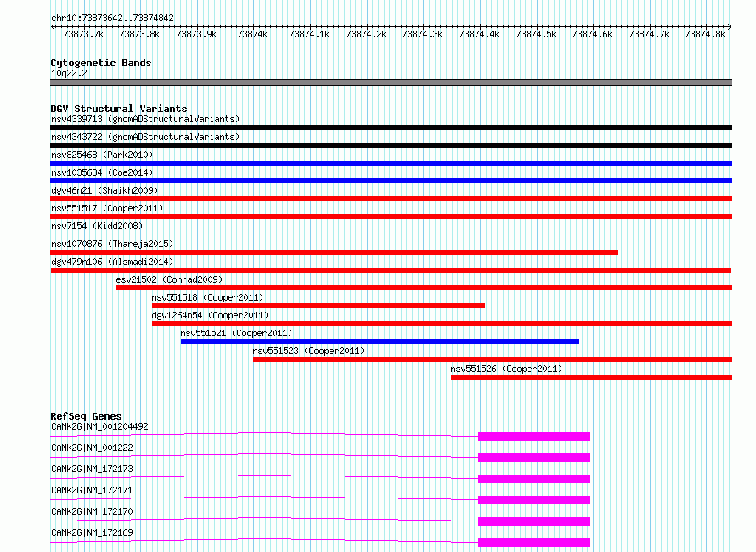The image size is (756, 552).
Task: Select the DGV Structural Variants track heading
Action: point(119,109)
